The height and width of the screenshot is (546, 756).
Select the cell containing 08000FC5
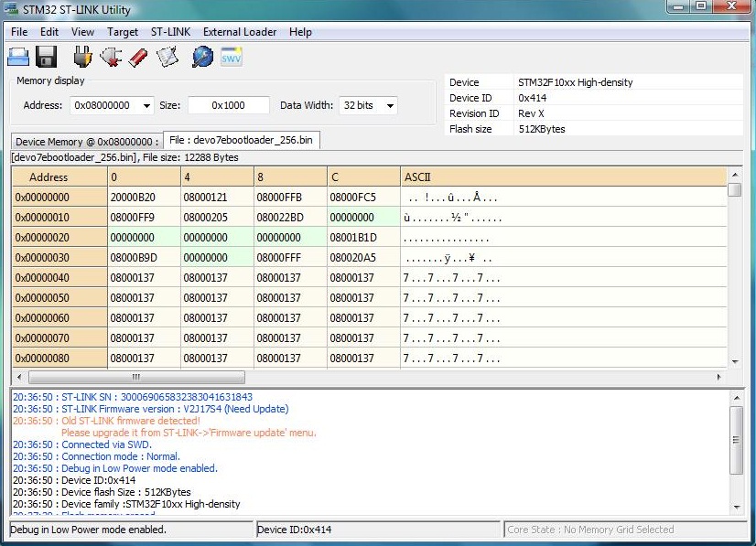point(364,198)
